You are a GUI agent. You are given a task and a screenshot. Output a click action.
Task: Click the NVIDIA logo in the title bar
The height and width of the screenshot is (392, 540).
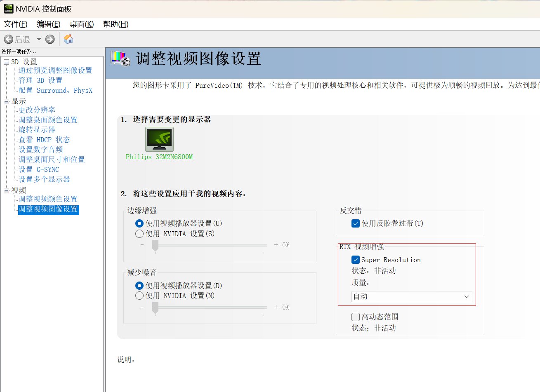click(x=8, y=9)
